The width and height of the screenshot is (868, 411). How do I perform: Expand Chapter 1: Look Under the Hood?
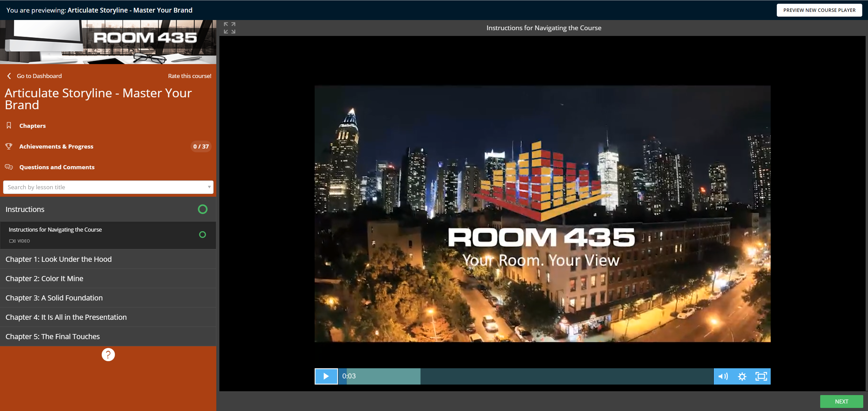coord(108,259)
